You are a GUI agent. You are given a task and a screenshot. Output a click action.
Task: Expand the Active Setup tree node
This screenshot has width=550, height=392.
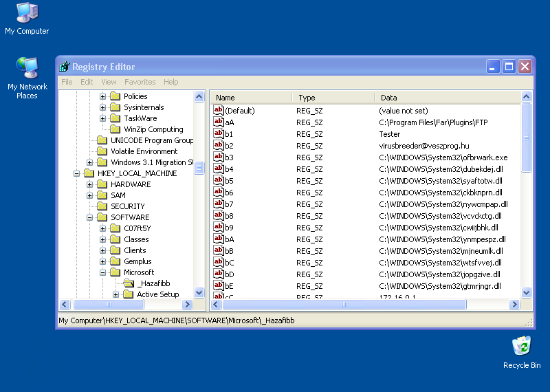click(115, 294)
